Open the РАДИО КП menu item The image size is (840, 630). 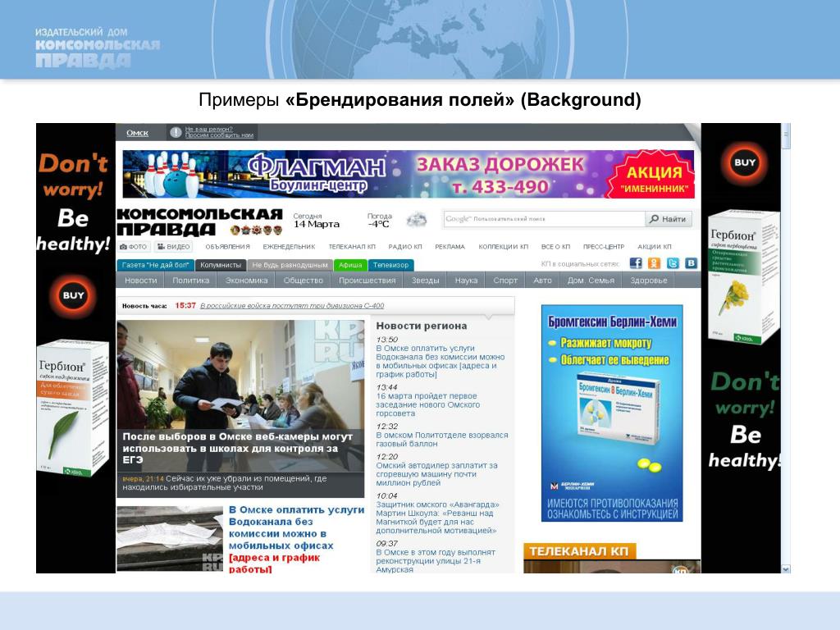[405, 246]
